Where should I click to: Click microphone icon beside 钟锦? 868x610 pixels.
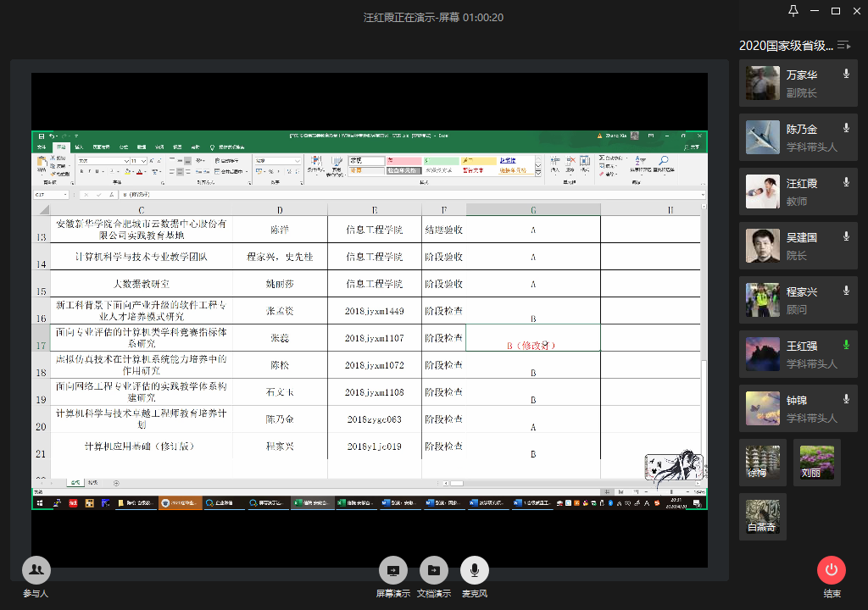click(846, 399)
